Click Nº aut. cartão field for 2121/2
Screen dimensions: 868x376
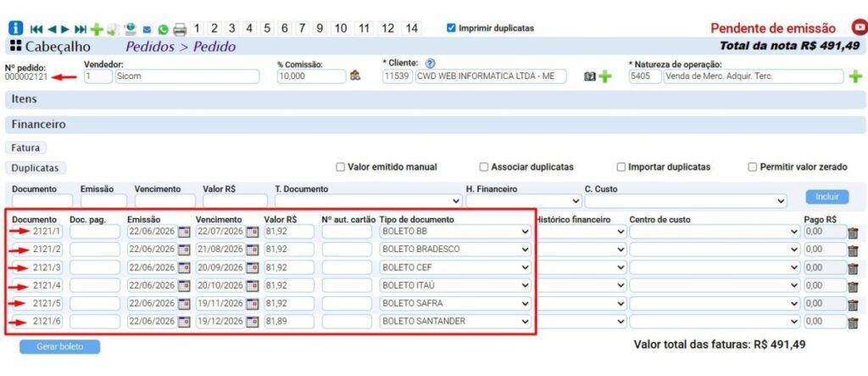pos(347,250)
